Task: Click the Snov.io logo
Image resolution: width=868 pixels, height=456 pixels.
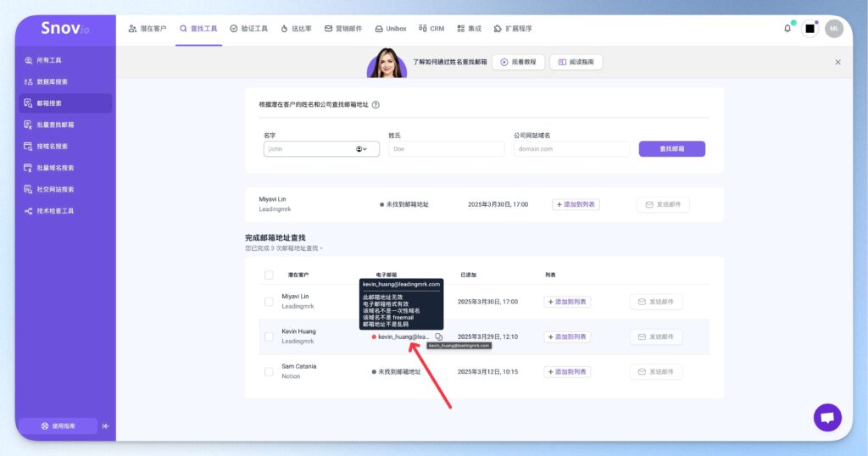Action: (x=65, y=28)
